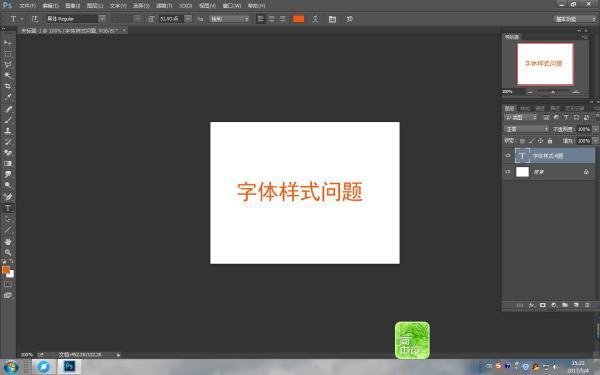This screenshot has width=600, height=375.
Task: Open the Create Warped Text option
Action: [315, 19]
